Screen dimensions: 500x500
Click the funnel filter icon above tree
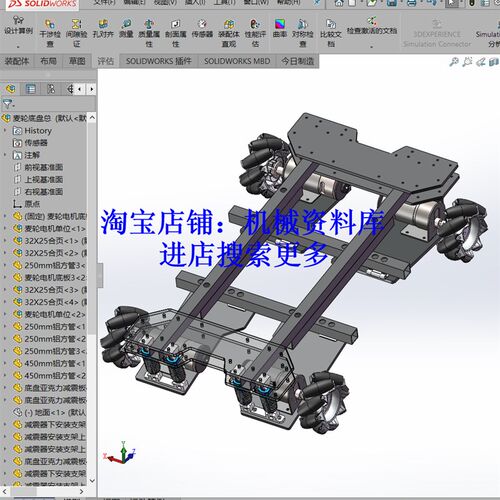point(8,104)
